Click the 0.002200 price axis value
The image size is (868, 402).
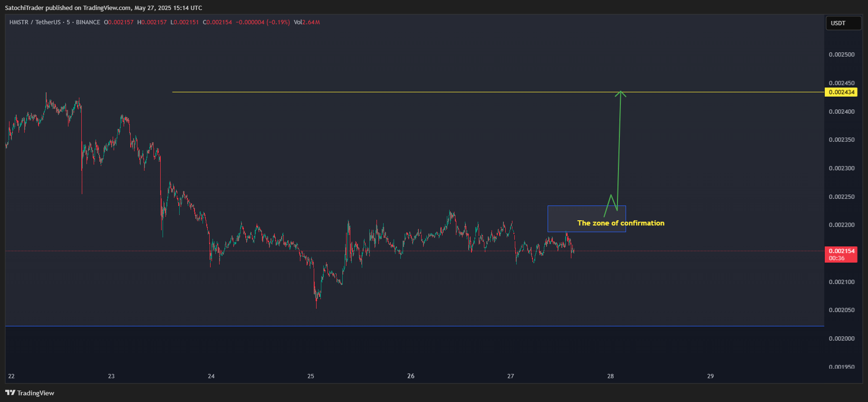841,225
